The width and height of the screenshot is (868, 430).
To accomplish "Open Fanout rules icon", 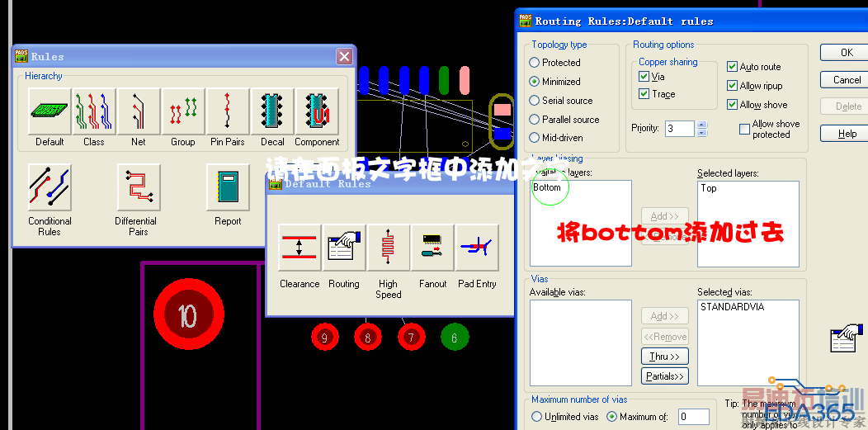I will pos(433,248).
